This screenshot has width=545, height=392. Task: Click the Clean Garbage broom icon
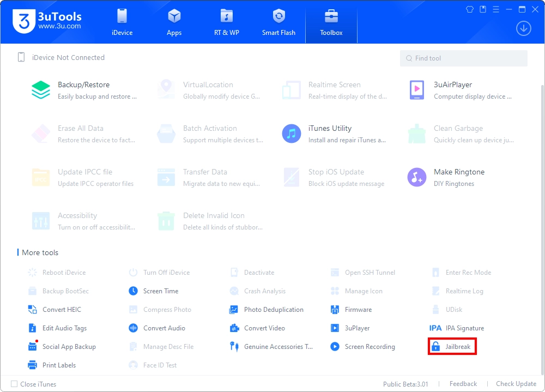417,134
